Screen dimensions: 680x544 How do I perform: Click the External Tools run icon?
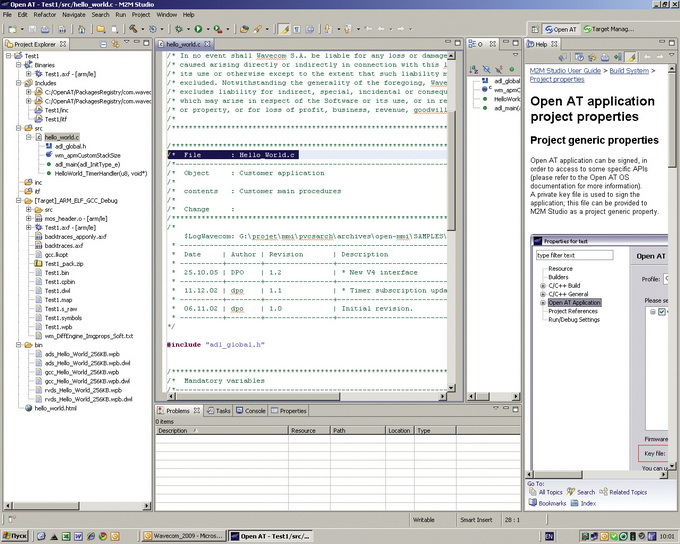pyautogui.click(x=218, y=29)
